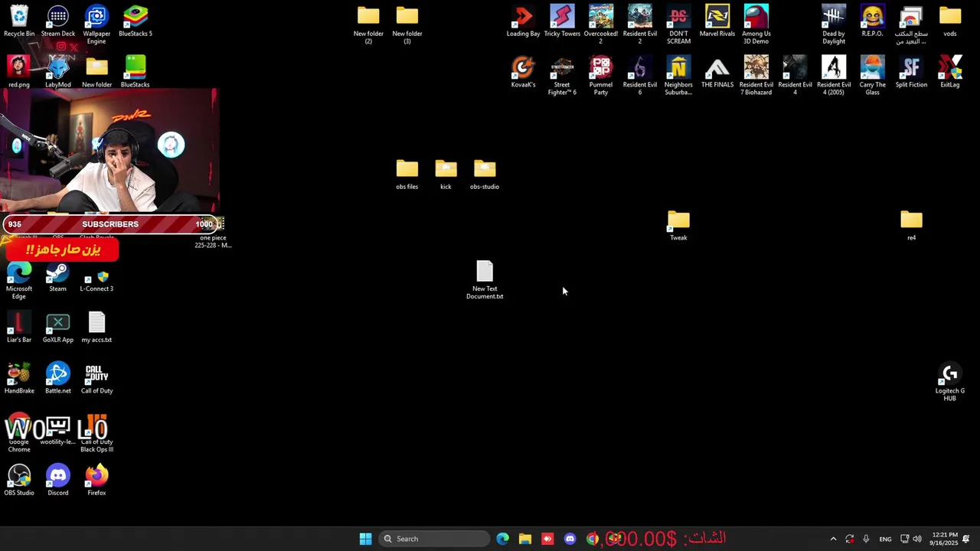
Task: Select the Among Us 3D Demo icon
Action: [x=756, y=24]
